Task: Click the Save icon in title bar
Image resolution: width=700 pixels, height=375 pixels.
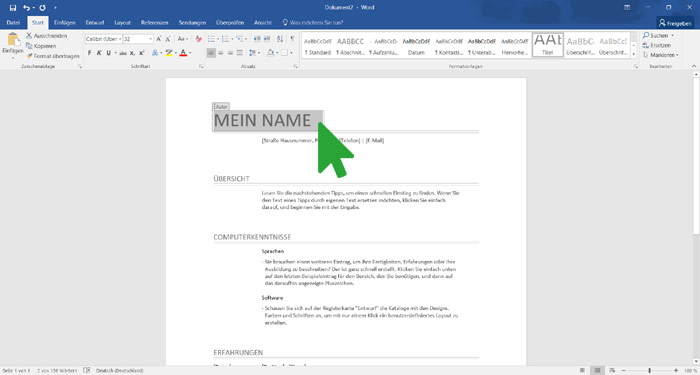Action: [x=12, y=8]
